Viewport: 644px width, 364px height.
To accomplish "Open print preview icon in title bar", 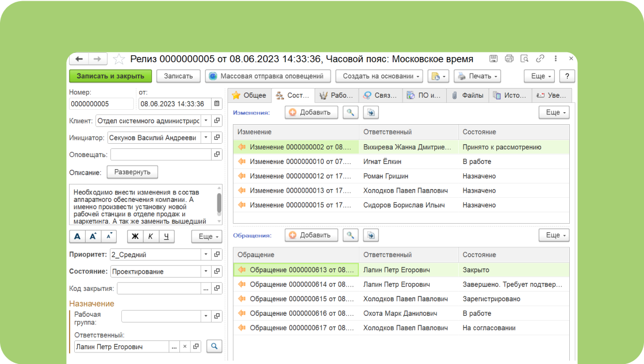I will 524,59.
